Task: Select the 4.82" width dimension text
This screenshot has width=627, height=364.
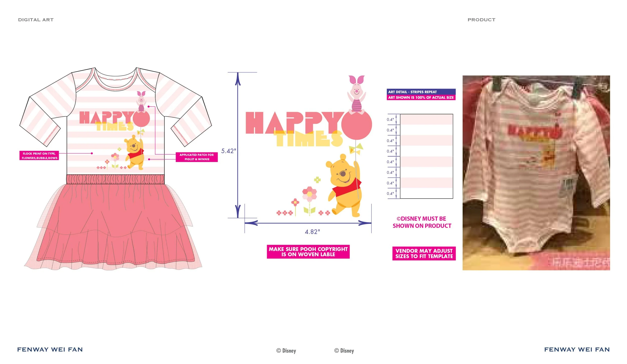Action: pyautogui.click(x=312, y=232)
